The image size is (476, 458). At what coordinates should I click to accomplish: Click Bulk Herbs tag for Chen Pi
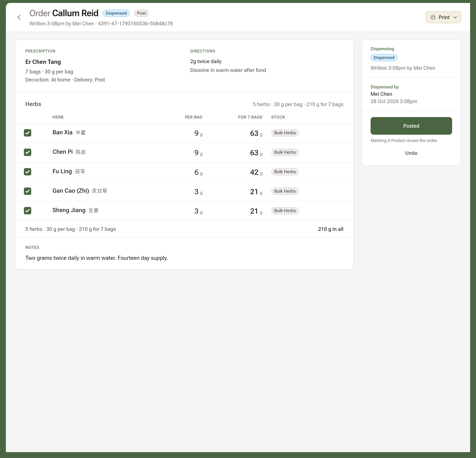point(285,152)
